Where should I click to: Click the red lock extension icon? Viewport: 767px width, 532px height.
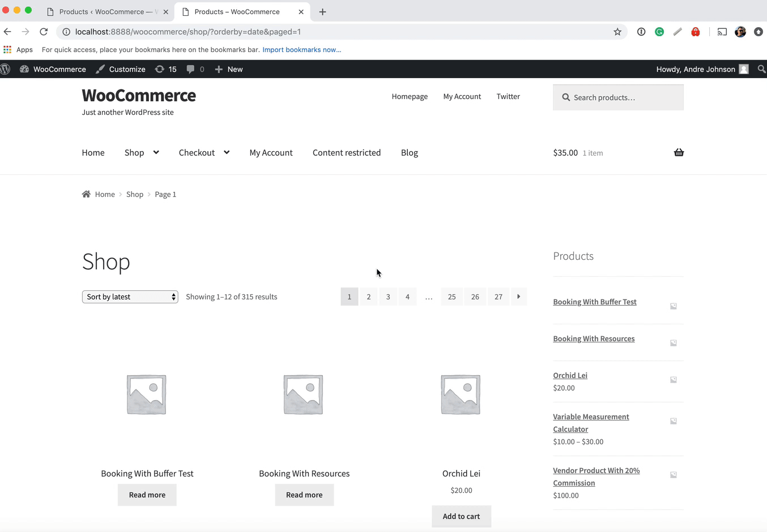point(696,32)
